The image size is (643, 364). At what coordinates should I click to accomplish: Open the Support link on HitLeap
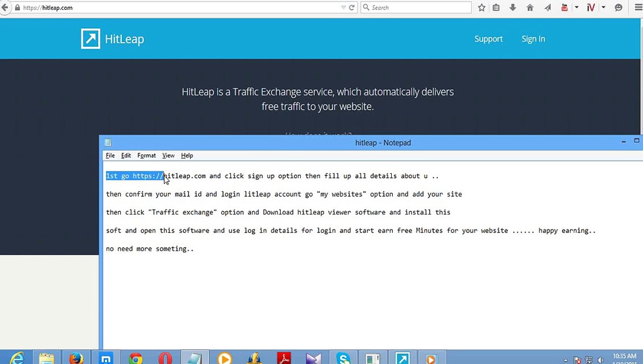[488, 39]
